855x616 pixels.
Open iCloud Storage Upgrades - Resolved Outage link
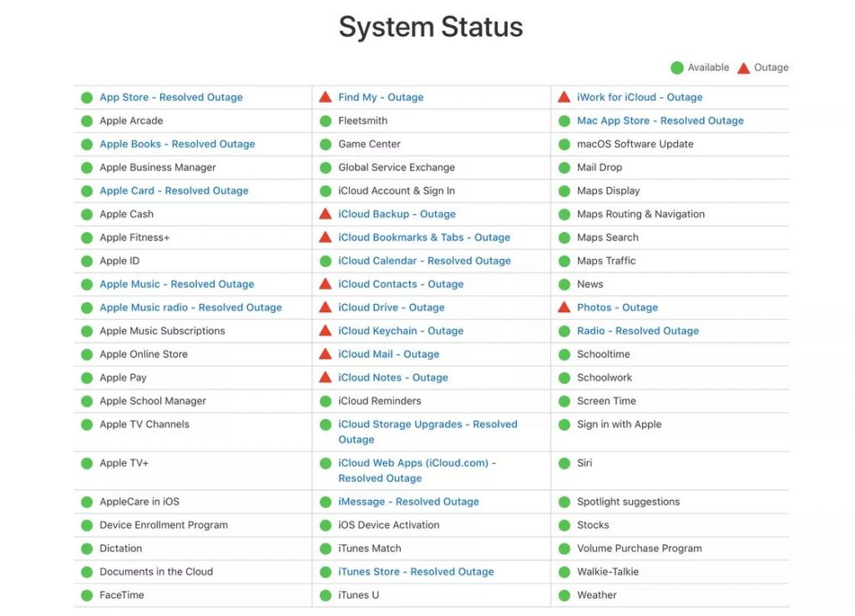(427, 432)
